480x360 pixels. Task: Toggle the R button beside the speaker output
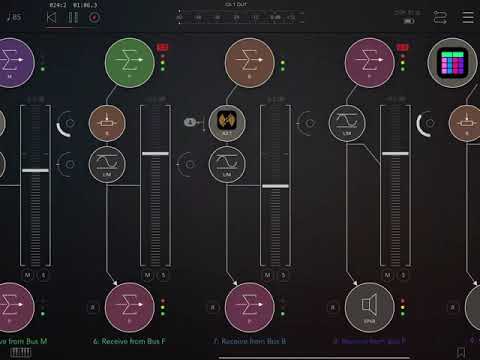333,307
